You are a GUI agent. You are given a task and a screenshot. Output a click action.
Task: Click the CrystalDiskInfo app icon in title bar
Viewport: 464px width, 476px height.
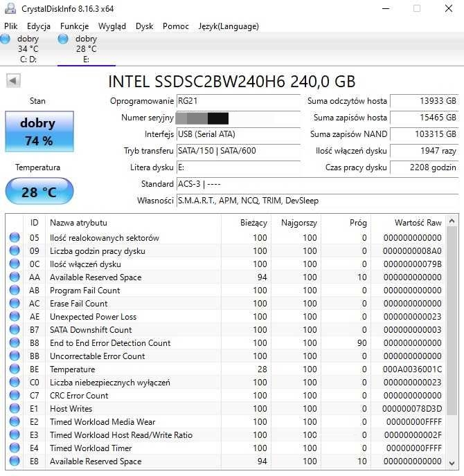10,8
